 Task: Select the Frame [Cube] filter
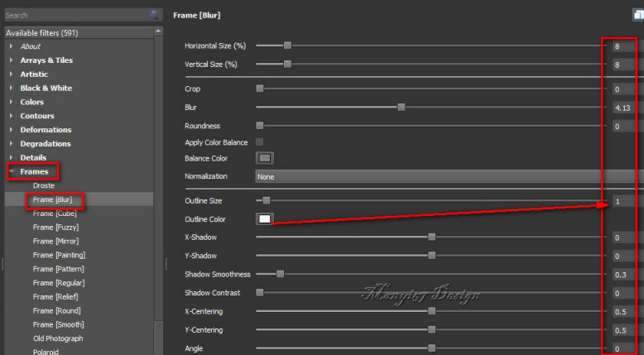(55, 213)
